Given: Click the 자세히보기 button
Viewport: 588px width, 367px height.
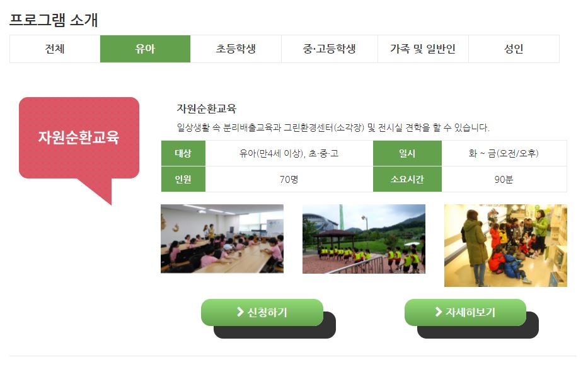Looking at the screenshot, I should click(x=465, y=312).
